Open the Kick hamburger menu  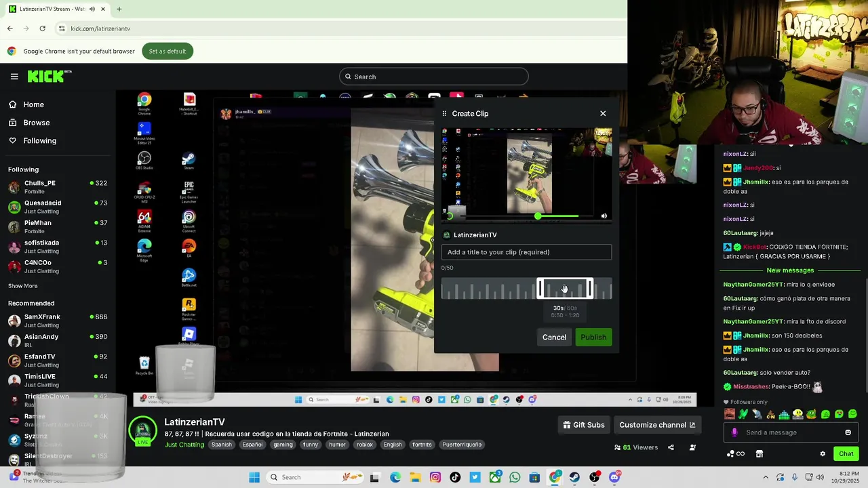click(14, 77)
